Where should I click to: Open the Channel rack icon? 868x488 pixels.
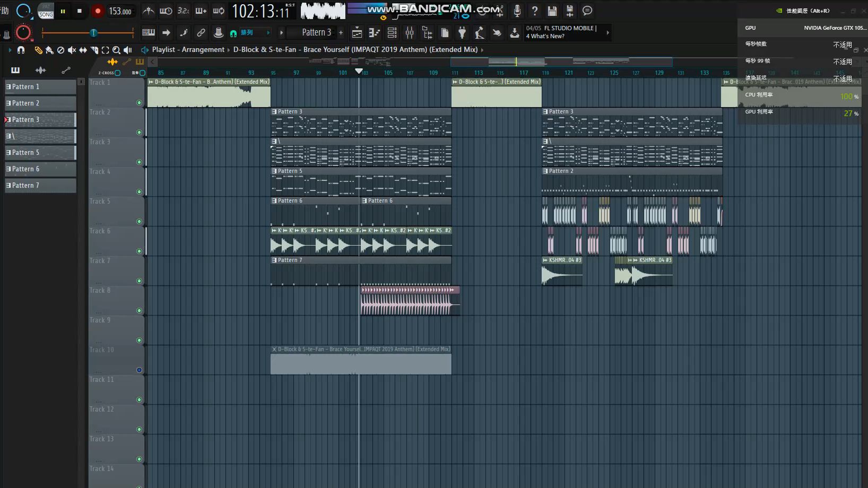392,33
